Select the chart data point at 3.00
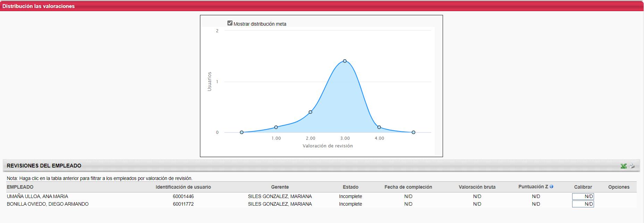 345,61
